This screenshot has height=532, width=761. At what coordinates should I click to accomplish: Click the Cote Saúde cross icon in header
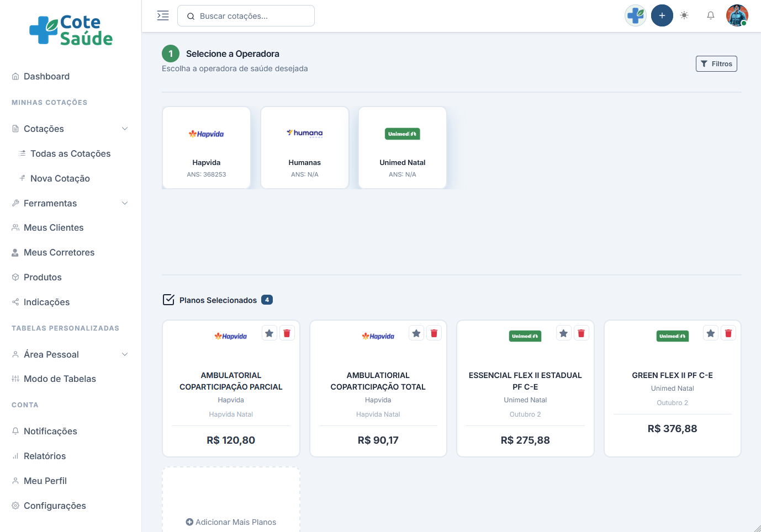(636, 15)
